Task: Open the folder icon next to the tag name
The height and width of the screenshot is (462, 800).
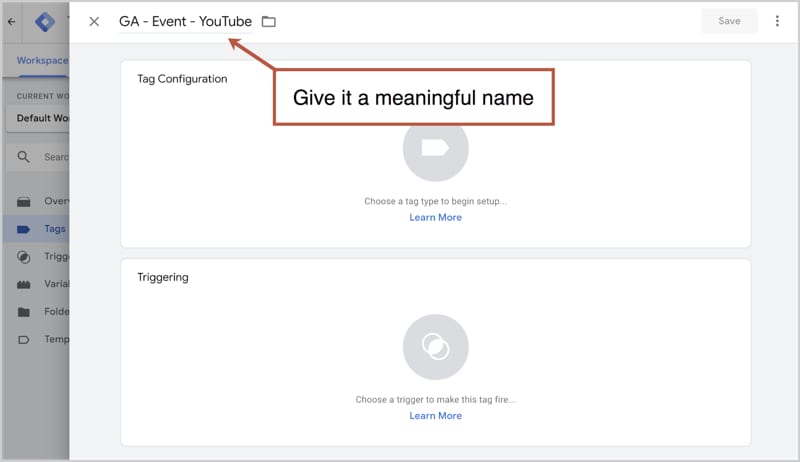Action: pos(268,21)
